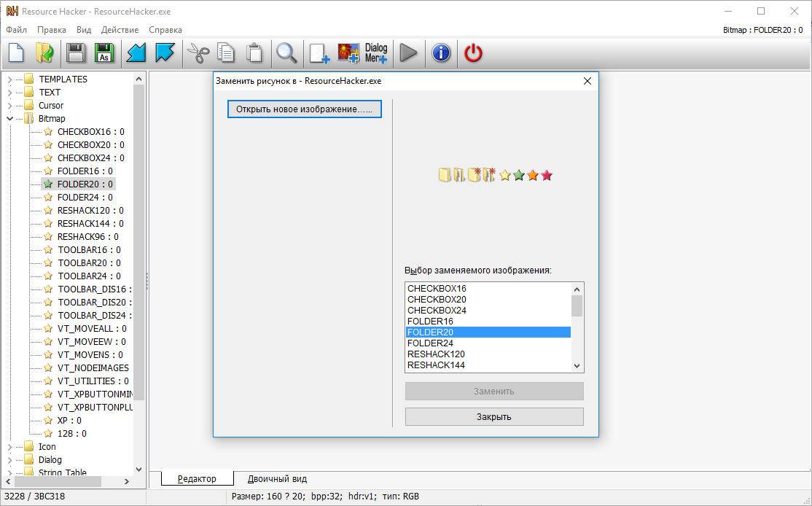
Task: Click scroll down arrow of image list
Action: tap(577, 365)
